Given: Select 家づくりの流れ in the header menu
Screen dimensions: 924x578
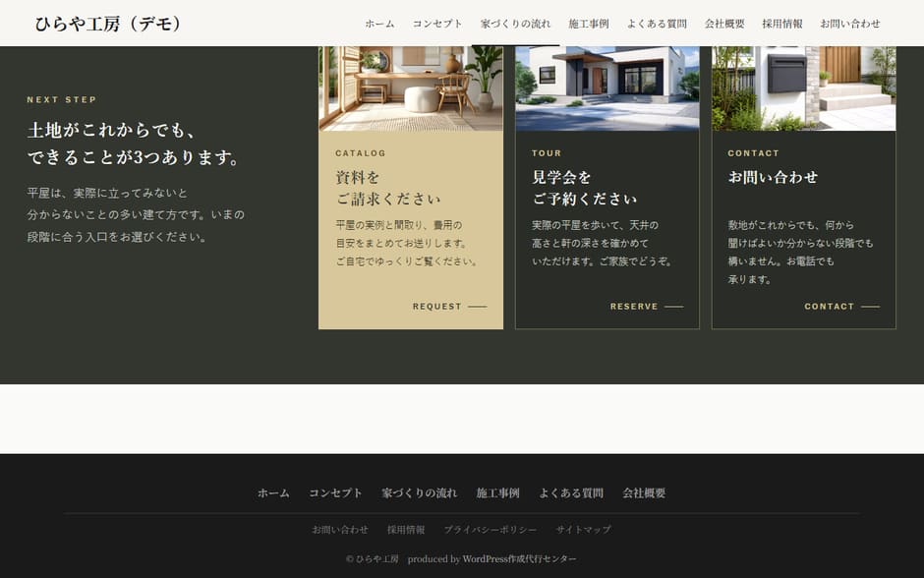Looking at the screenshot, I should [x=515, y=24].
